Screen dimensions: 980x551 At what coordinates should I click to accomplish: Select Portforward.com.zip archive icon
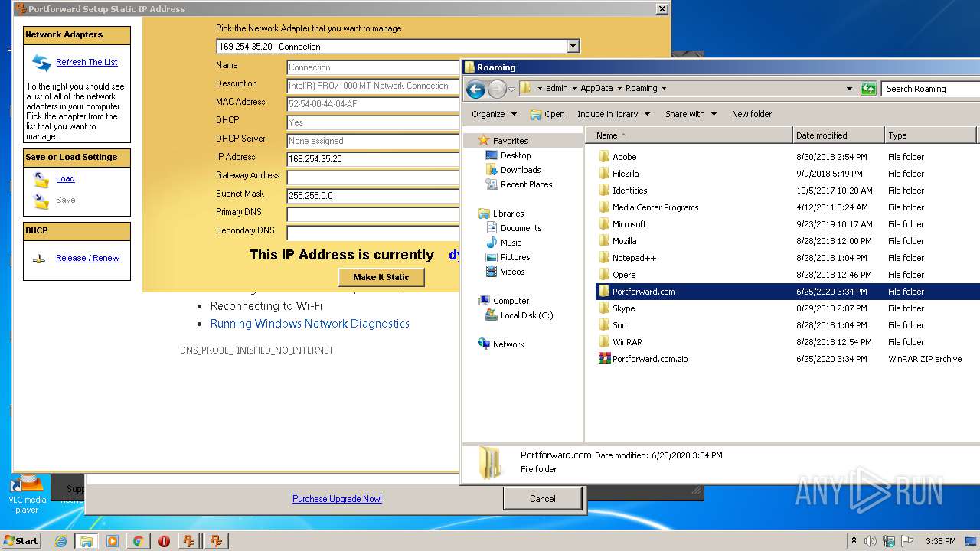coord(603,359)
